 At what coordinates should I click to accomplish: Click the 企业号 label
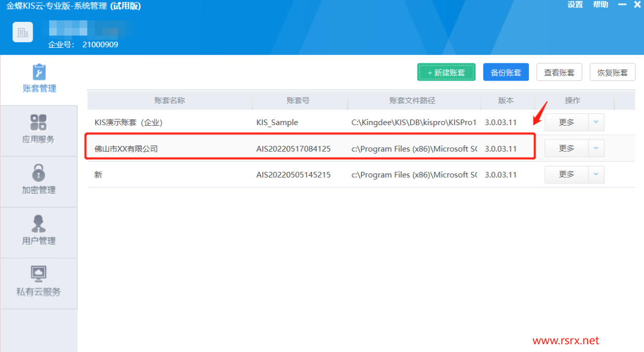click(62, 45)
